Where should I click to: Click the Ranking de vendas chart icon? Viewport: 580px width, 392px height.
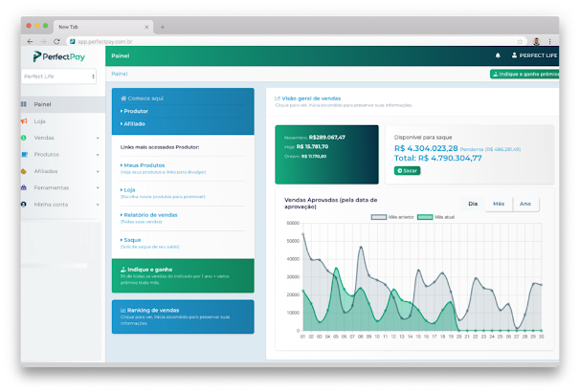coord(123,311)
